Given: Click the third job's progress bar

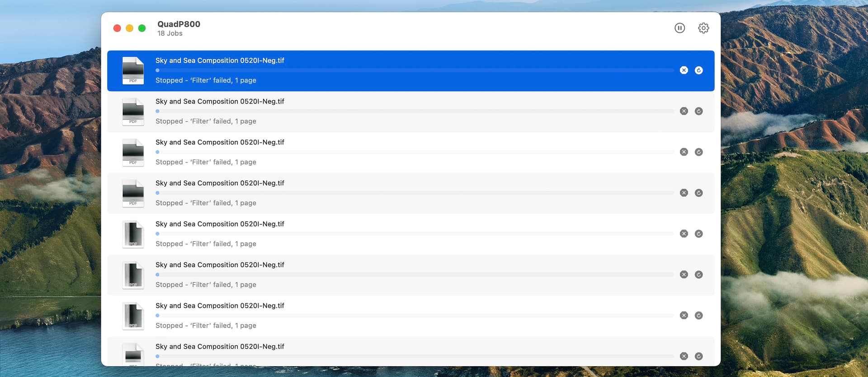Looking at the screenshot, I should click(414, 152).
